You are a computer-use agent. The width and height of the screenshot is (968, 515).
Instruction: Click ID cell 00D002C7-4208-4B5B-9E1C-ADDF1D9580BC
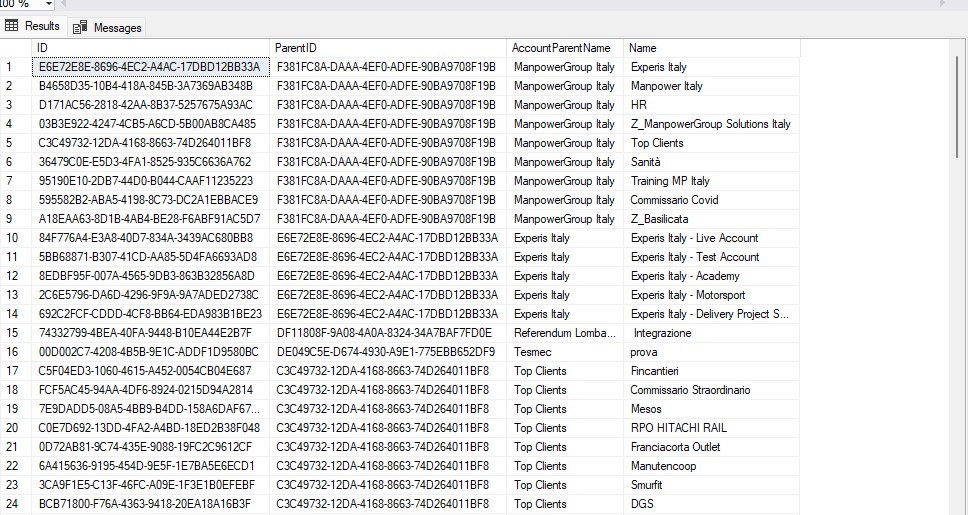pos(151,352)
